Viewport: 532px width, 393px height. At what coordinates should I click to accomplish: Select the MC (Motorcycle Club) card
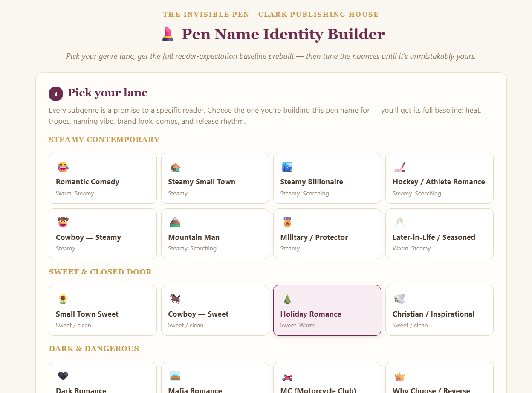327,378
